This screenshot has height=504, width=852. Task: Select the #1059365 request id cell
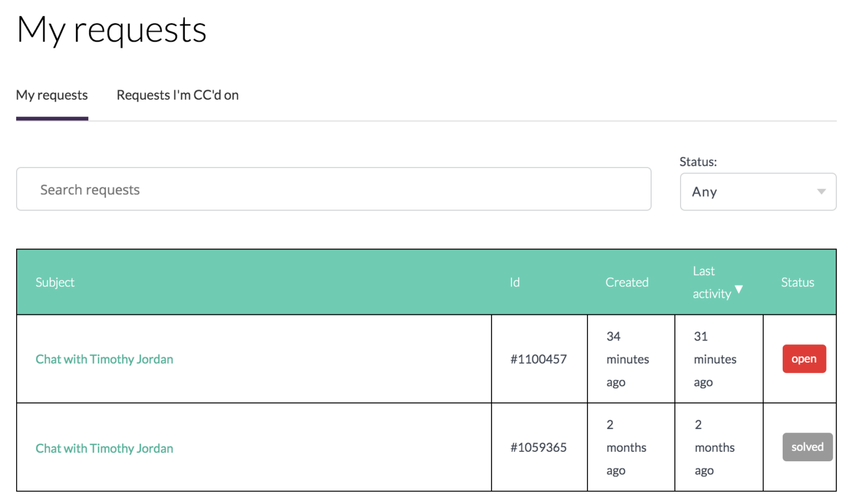coord(539,447)
